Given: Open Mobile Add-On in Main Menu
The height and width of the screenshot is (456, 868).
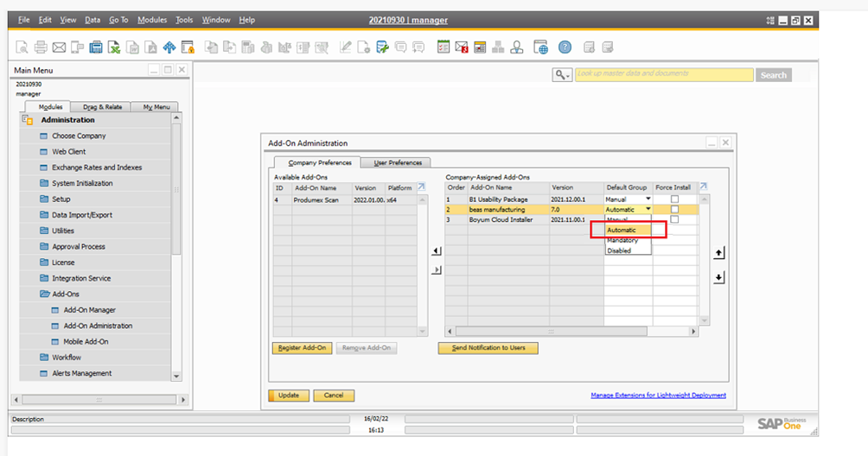Looking at the screenshot, I should click(x=86, y=342).
